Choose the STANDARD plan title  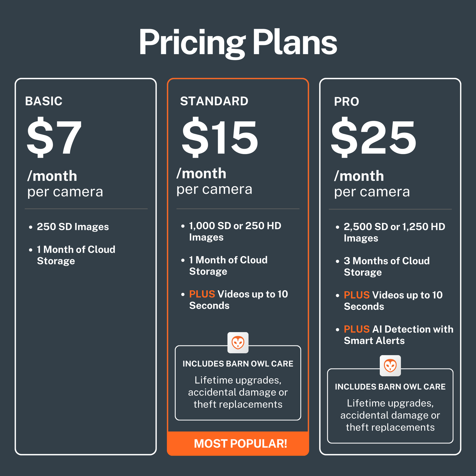point(214,101)
